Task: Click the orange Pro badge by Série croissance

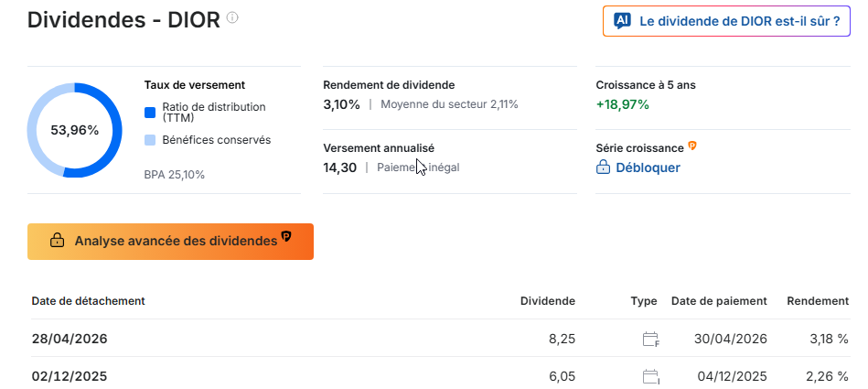Action: [692, 146]
